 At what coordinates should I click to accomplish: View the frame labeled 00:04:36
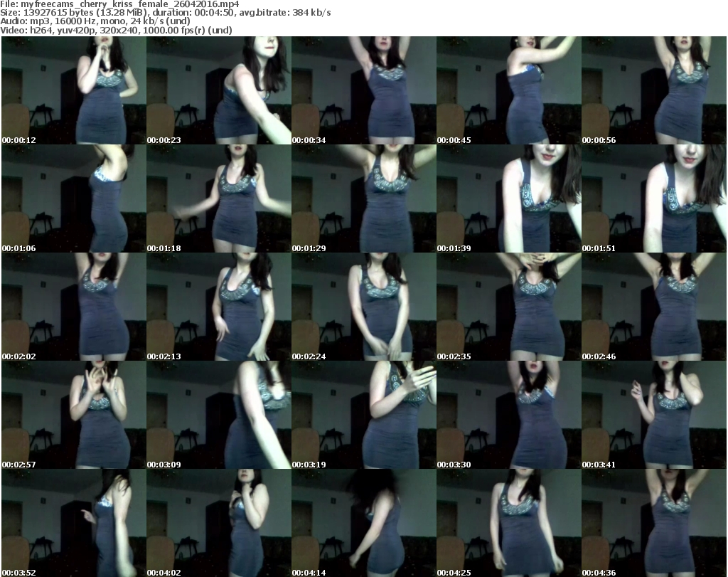click(654, 523)
